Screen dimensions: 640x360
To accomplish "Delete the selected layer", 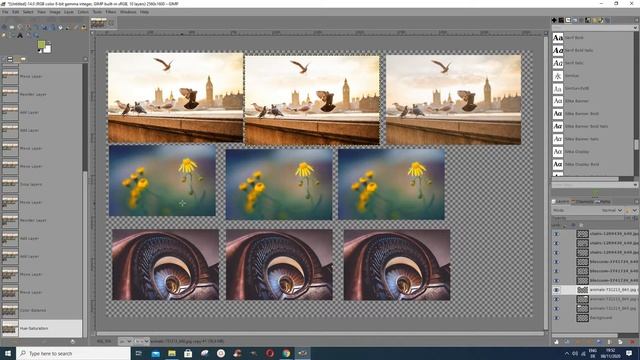I will pyautogui.click(x=632, y=341).
